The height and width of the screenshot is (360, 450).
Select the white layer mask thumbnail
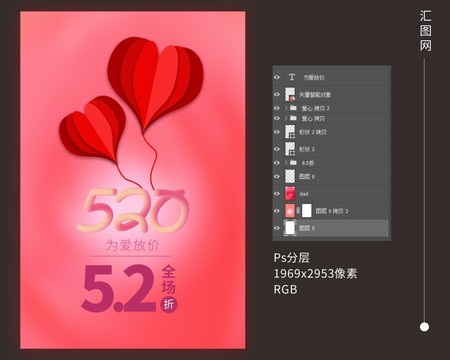[307, 211]
